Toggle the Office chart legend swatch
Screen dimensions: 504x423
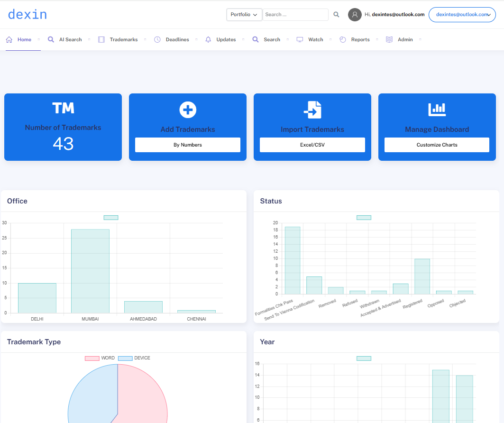click(111, 218)
